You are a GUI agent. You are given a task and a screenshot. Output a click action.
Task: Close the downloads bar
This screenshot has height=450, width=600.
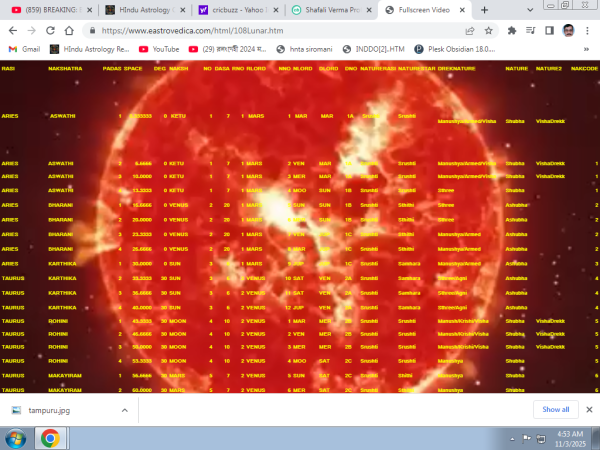[x=588, y=409]
